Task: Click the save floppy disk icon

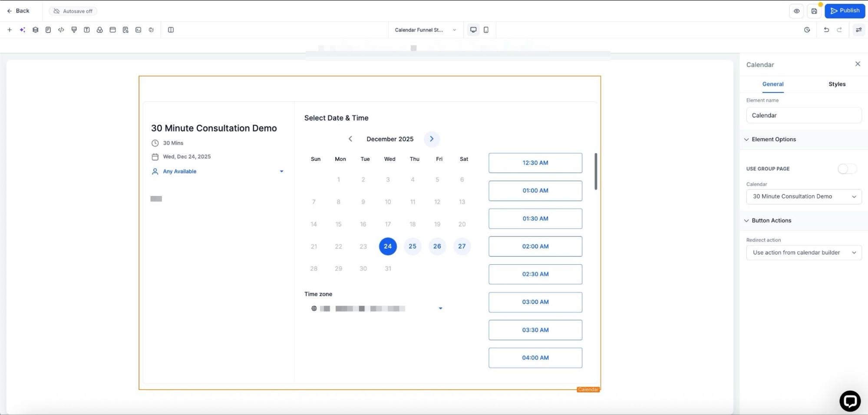Action: tap(814, 11)
